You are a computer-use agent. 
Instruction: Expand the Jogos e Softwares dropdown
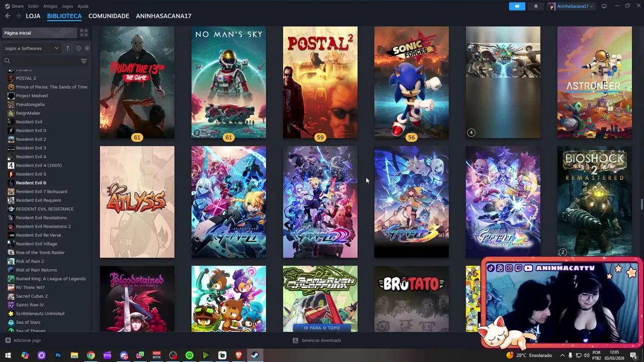(32, 48)
